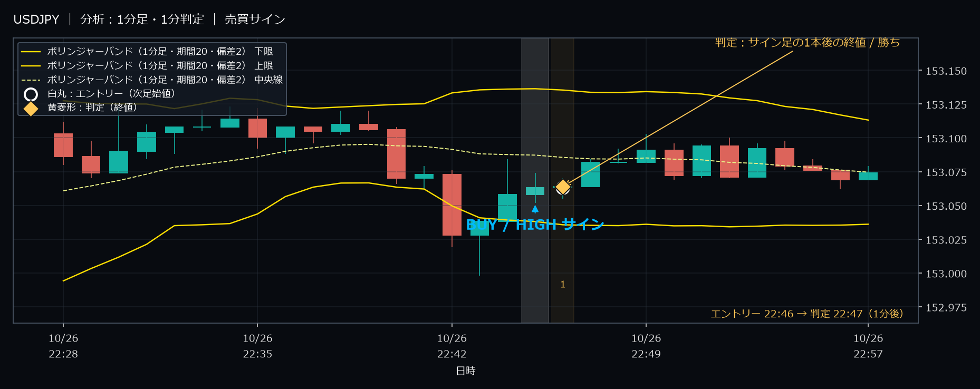Click the 売買サイン title text
The image size is (980, 389).
tap(255, 20)
